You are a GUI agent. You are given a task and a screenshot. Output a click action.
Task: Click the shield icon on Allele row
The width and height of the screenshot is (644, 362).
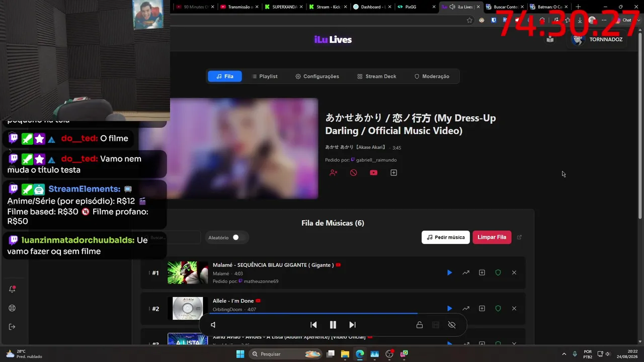click(498, 308)
